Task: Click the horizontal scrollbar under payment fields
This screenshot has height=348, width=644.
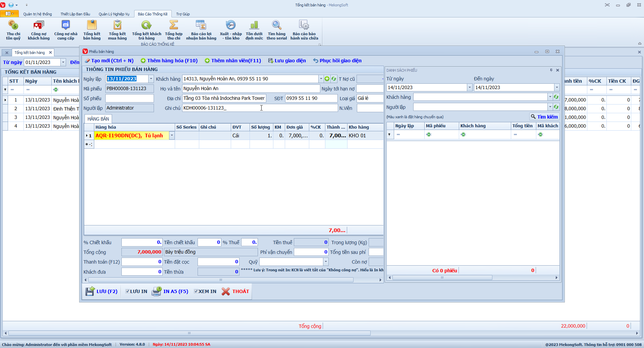Action: click(x=220, y=280)
